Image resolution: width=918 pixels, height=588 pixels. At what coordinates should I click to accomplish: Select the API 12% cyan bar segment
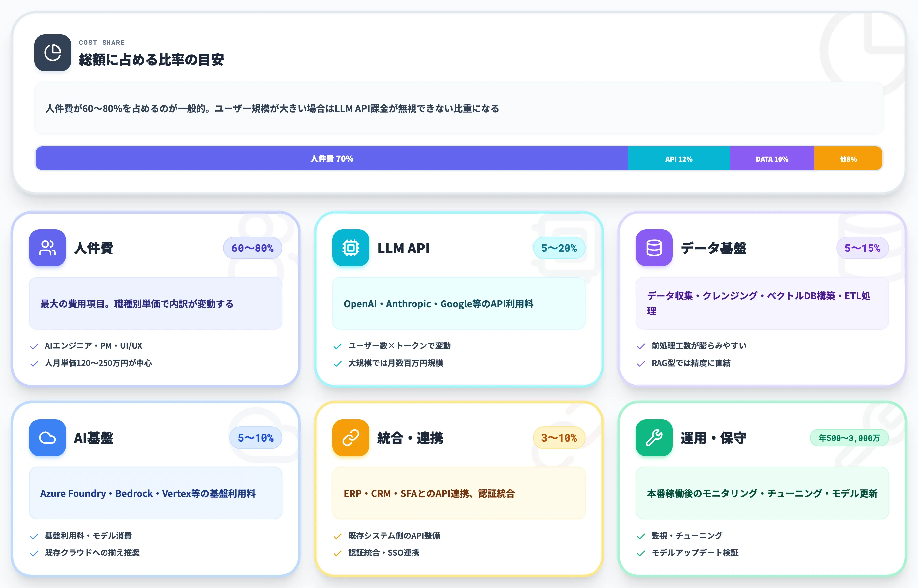pos(679,159)
